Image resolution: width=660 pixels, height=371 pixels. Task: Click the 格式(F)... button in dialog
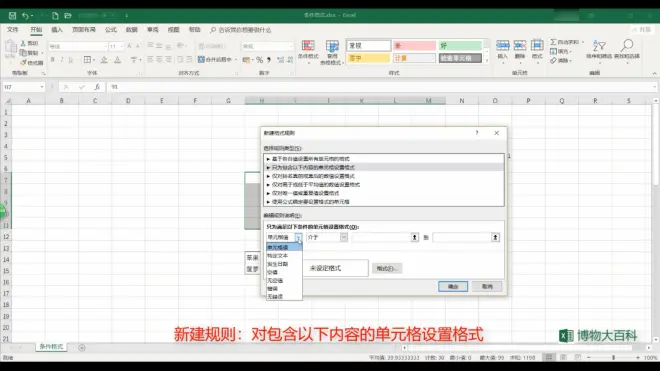[387, 268]
